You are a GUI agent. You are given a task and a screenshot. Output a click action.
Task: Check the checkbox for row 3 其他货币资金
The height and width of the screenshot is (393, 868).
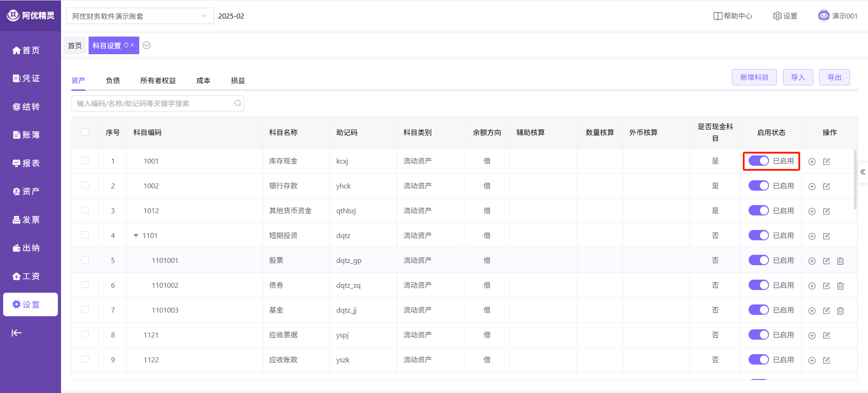coord(85,211)
